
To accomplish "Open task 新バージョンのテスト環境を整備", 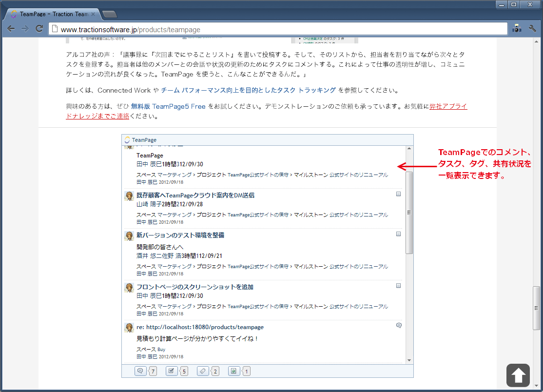I will (180, 235).
